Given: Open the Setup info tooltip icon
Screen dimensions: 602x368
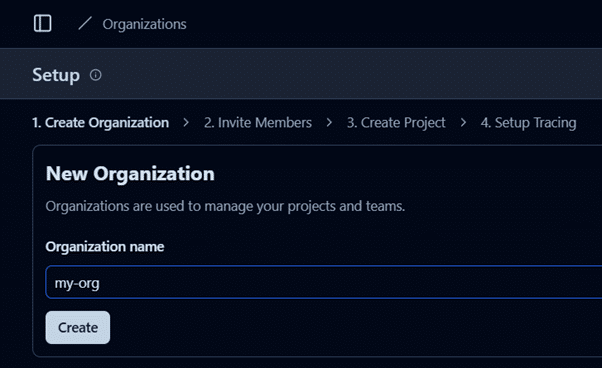Looking at the screenshot, I should point(96,75).
